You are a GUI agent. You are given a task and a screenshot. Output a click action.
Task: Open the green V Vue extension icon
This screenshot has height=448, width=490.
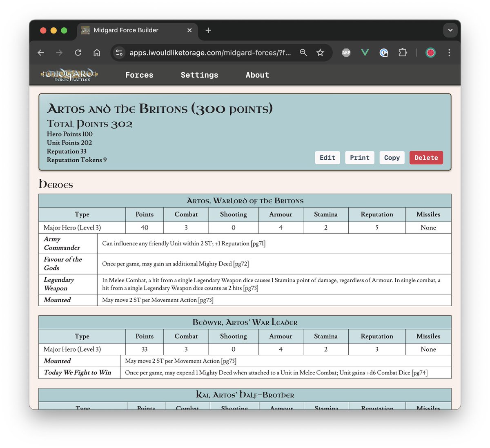click(x=365, y=53)
